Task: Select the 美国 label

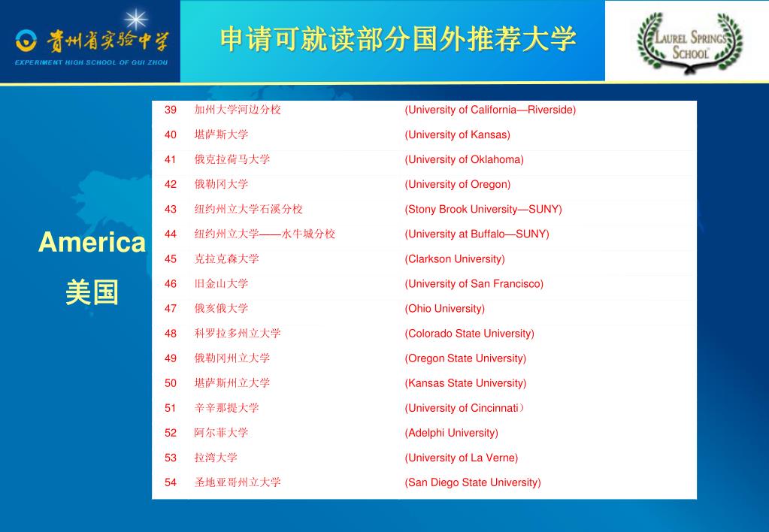Action: point(92,292)
